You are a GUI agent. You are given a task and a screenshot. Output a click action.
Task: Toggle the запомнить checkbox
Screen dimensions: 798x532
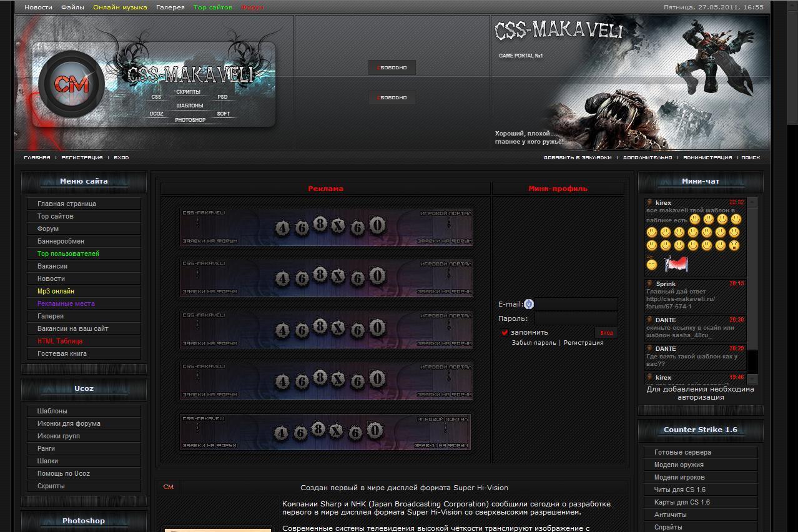point(505,332)
